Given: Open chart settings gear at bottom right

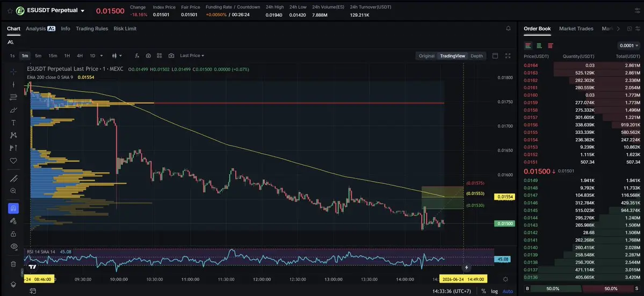Looking at the screenshot, I should pyautogui.click(x=505, y=279).
